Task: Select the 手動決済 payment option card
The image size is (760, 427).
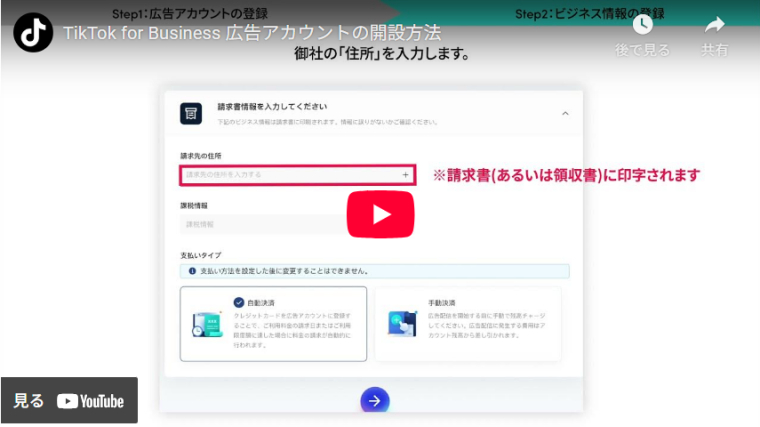Action: pos(467,323)
